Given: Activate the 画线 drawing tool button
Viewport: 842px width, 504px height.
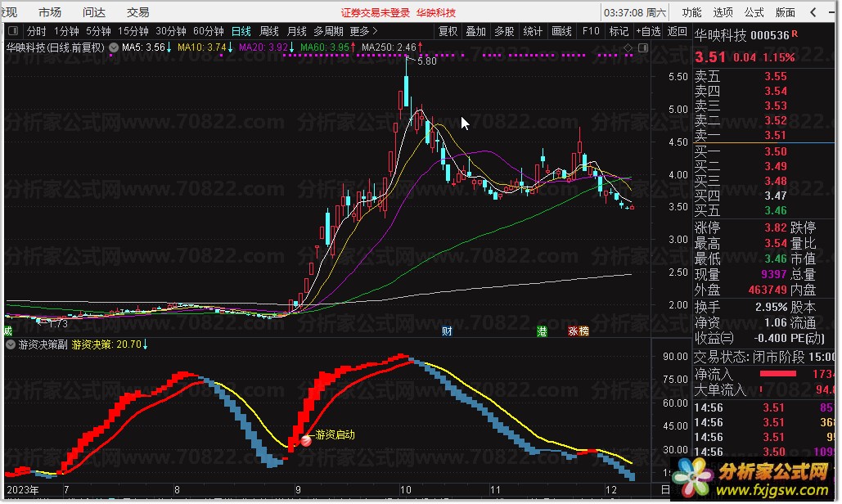Looking at the screenshot, I should (561, 31).
